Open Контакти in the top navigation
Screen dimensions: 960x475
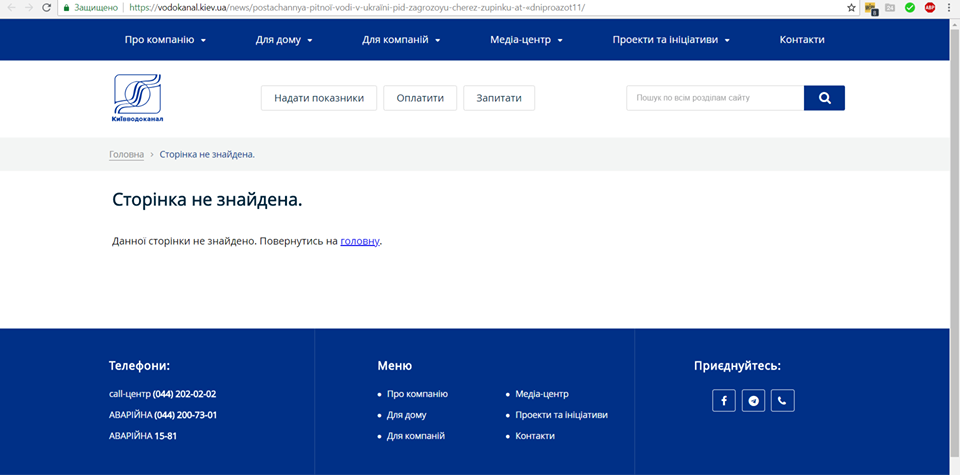[802, 40]
